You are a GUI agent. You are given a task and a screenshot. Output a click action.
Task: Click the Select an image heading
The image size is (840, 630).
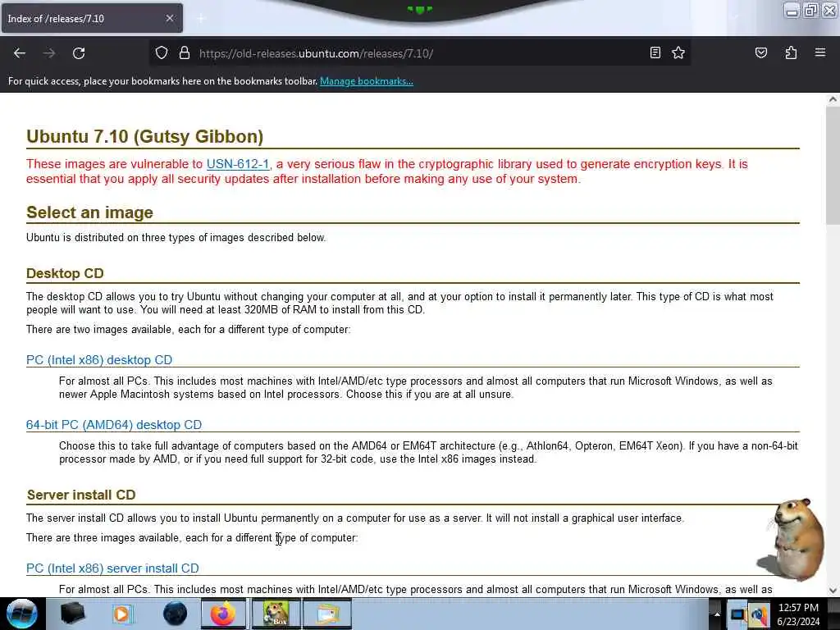[x=89, y=212]
